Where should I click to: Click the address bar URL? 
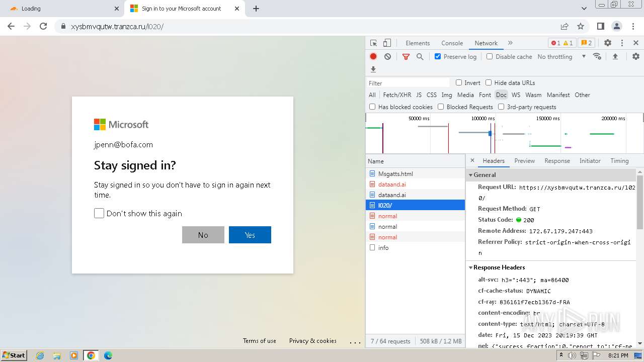point(117,27)
